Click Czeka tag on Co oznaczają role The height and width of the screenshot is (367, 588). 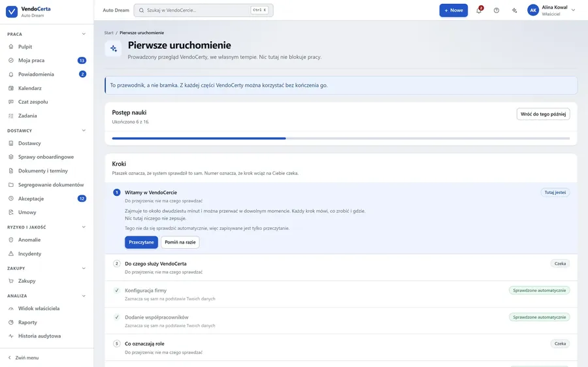(x=561, y=343)
